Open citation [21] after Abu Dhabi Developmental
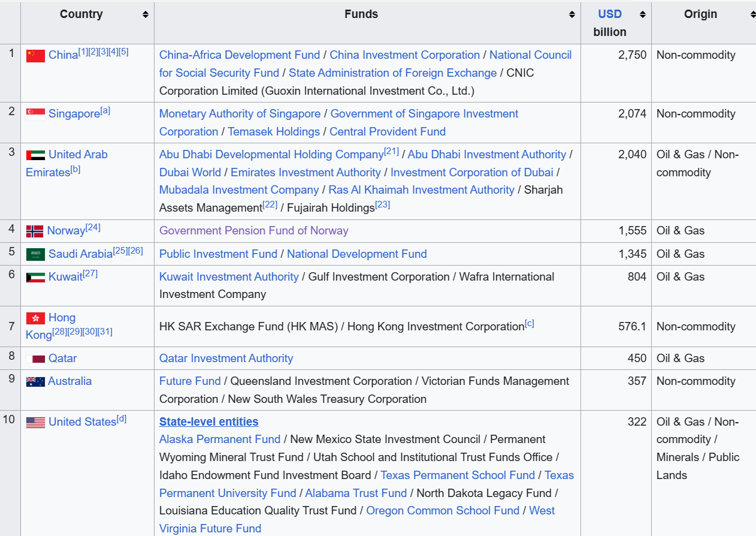Viewport: 756px width, 536px height. 391,151
